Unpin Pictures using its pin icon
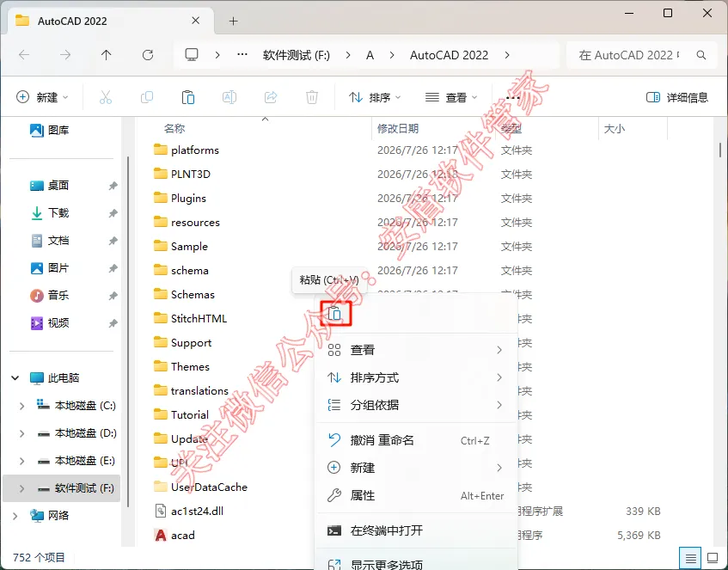This screenshot has width=728, height=570. pyautogui.click(x=113, y=268)
